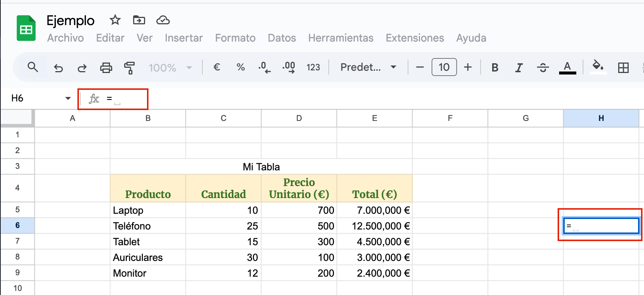Select row 4 header
This screenshot has height=295, width=644.
point(17,188)
